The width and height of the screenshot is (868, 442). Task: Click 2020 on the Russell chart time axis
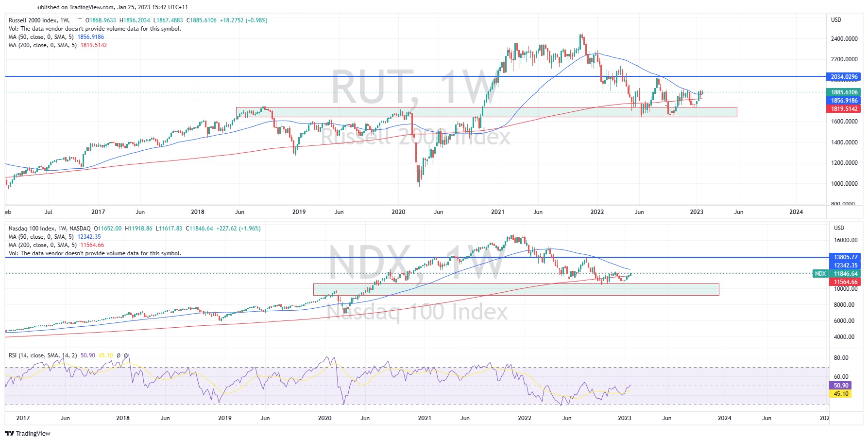point(398,212)
